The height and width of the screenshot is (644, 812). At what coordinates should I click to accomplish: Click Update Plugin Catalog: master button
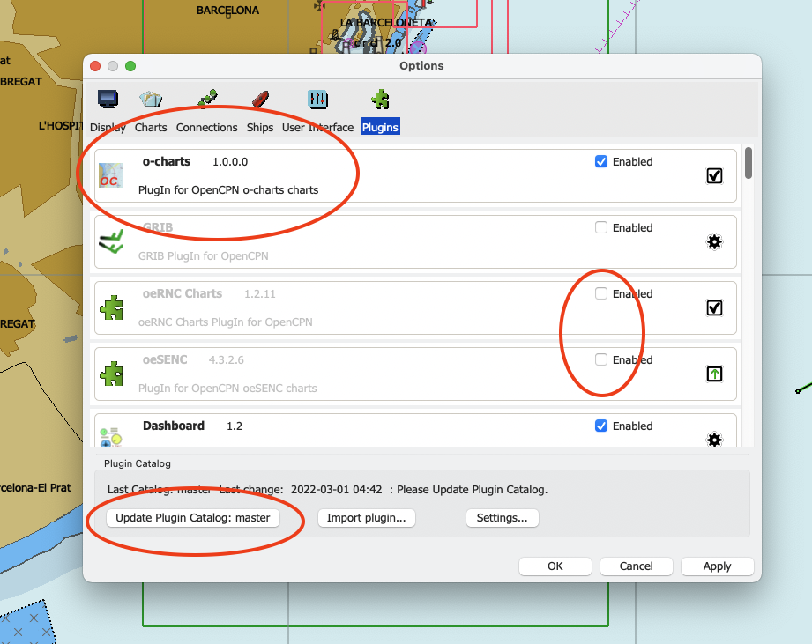[x=192, y=518]
